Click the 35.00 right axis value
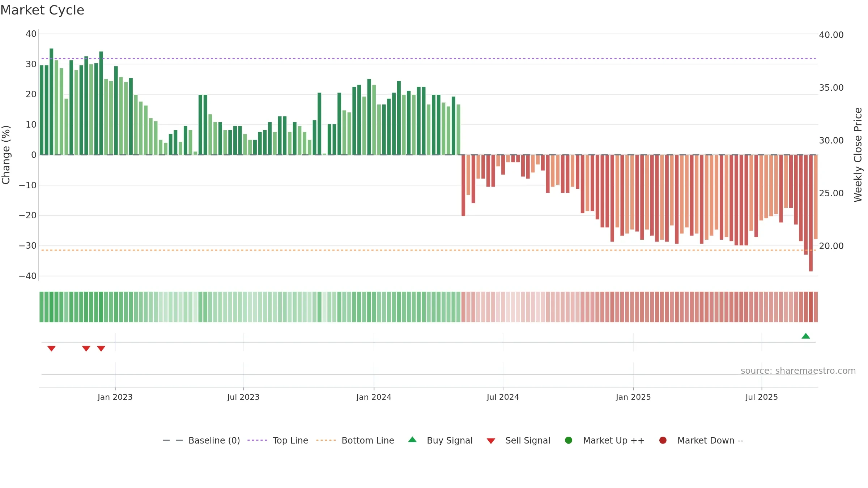Image resolution: width=868 pixels, height=488 pixels. coord(831,88)
